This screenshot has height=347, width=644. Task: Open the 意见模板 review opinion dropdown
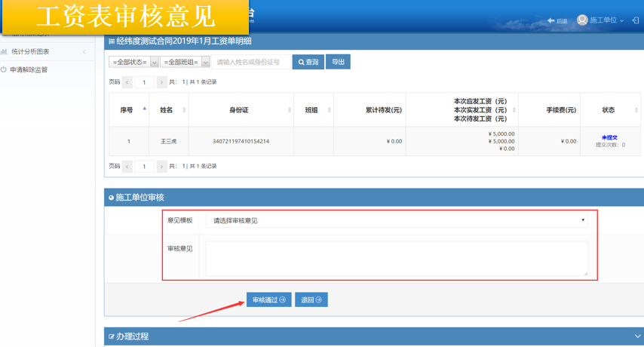click(x=397, y=220)
